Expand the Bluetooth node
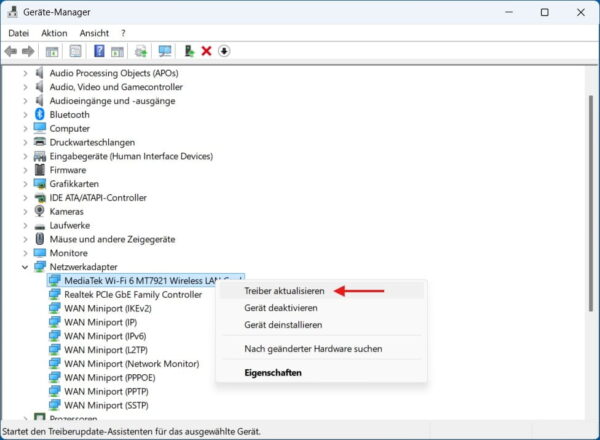The width and height of the screenshot is (600, 440). (x=25, y=114)
